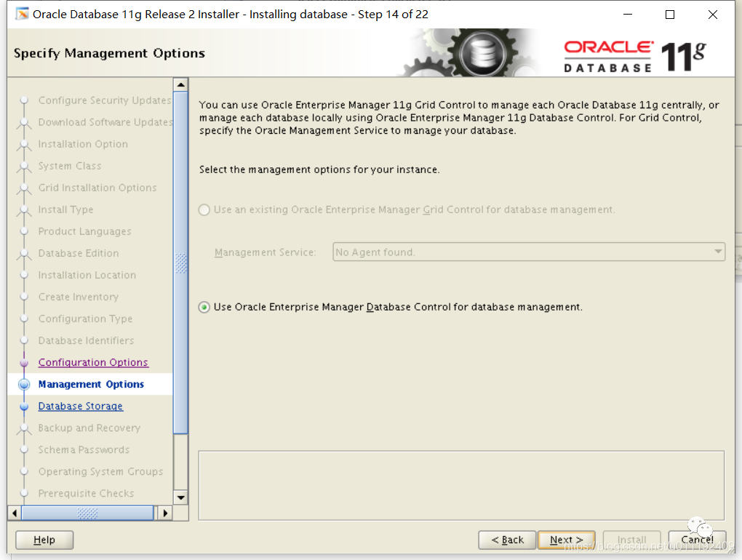
Task: Click Installation Location step
Action: pos(87,275)
